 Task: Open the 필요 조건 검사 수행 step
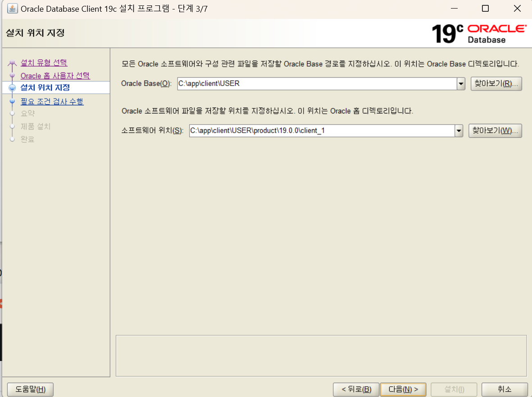[x=52, y=101]
